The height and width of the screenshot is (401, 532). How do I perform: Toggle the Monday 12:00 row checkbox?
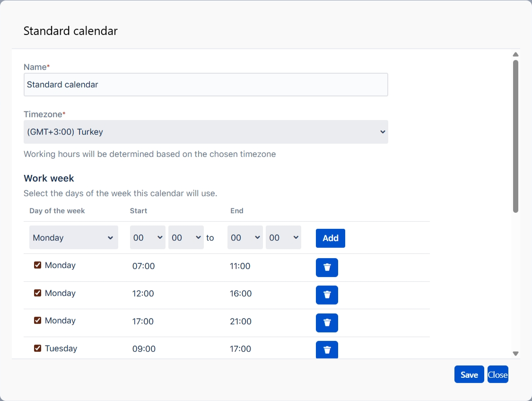pyautogui.click(x=38, y=293)
